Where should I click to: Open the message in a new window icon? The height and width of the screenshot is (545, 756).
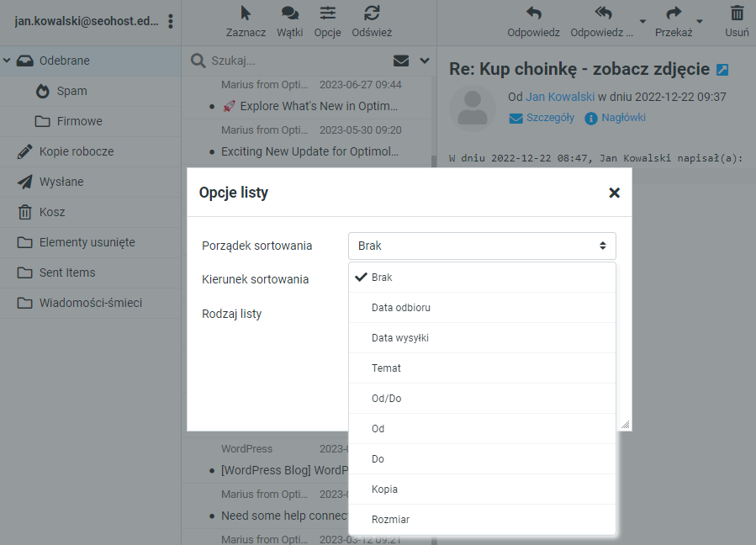tap(722, 69)
